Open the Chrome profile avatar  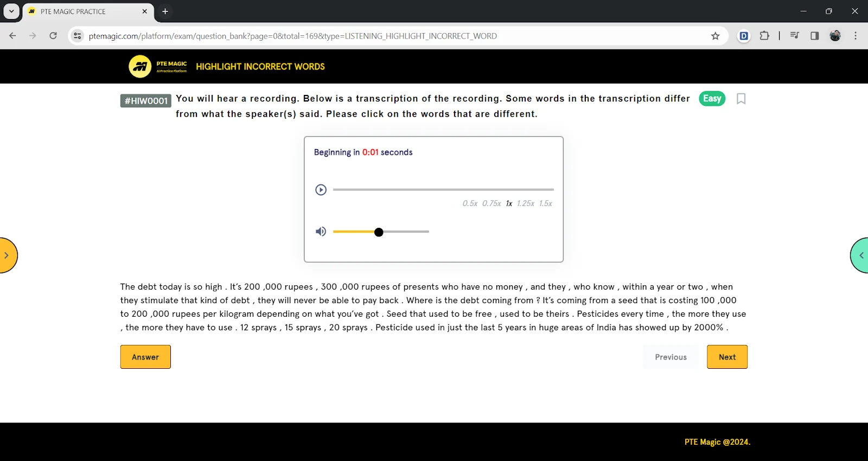[x=835, y=36]
